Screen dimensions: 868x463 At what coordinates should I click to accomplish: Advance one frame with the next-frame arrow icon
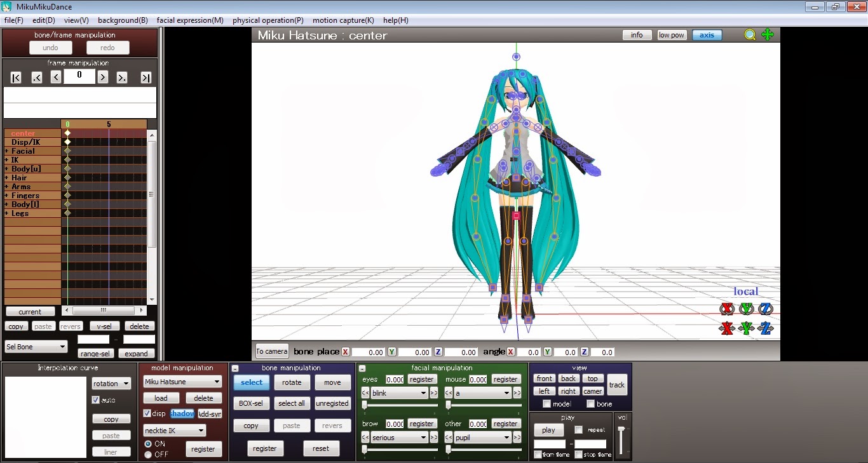[102, 77]
